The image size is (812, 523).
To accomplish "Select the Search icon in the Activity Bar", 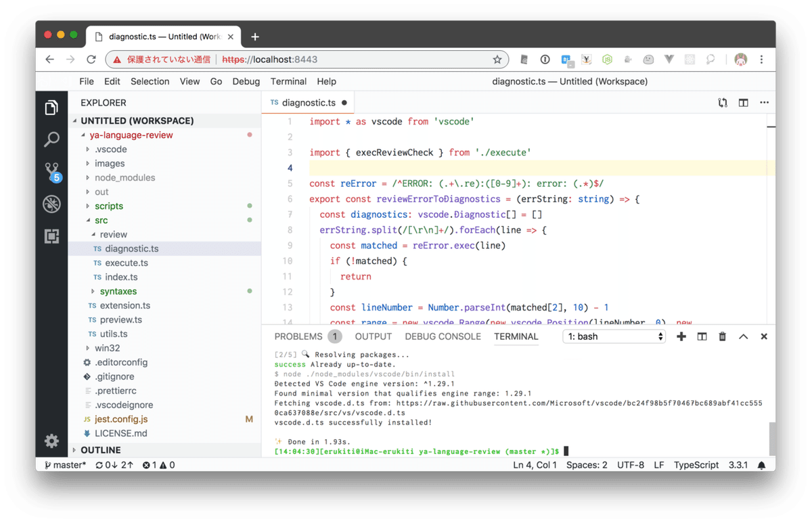I will coord(52,139).
